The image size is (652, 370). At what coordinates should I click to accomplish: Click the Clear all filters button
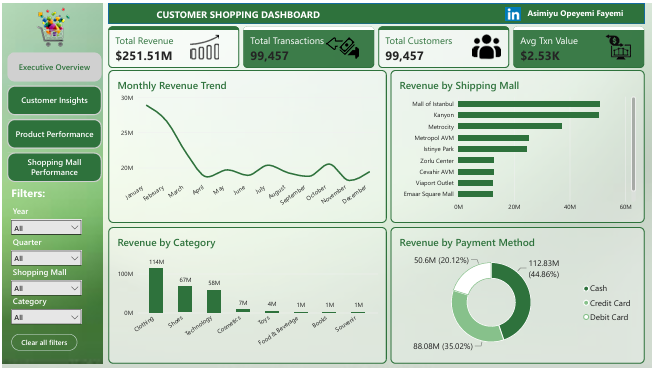[44, 343]
